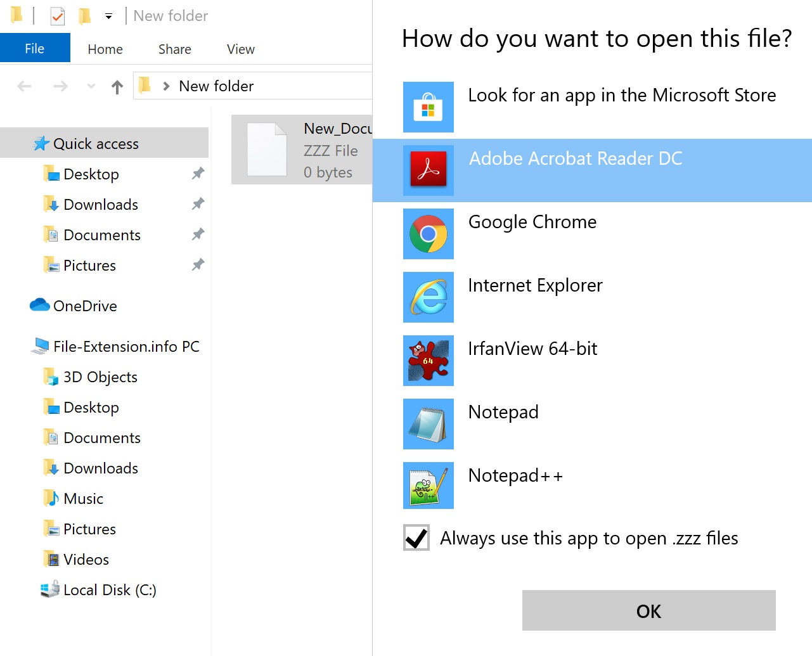
Task: Switch to the Home ribbon tab
Action: coord(105,49)
